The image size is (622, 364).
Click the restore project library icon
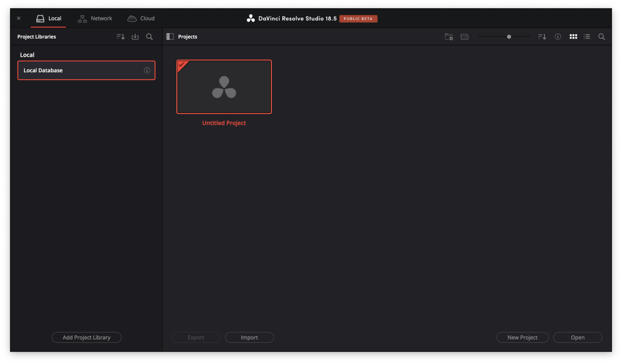point(135,37)
